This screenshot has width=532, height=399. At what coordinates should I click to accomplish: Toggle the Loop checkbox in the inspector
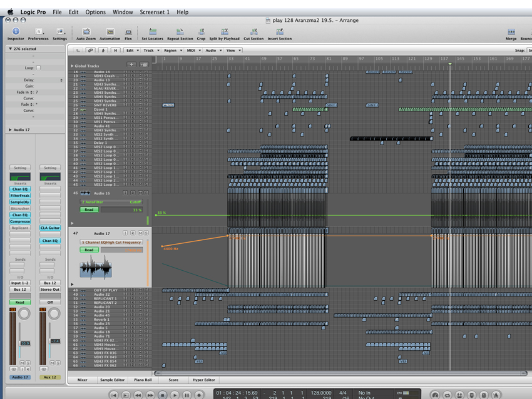click(38, 68)
